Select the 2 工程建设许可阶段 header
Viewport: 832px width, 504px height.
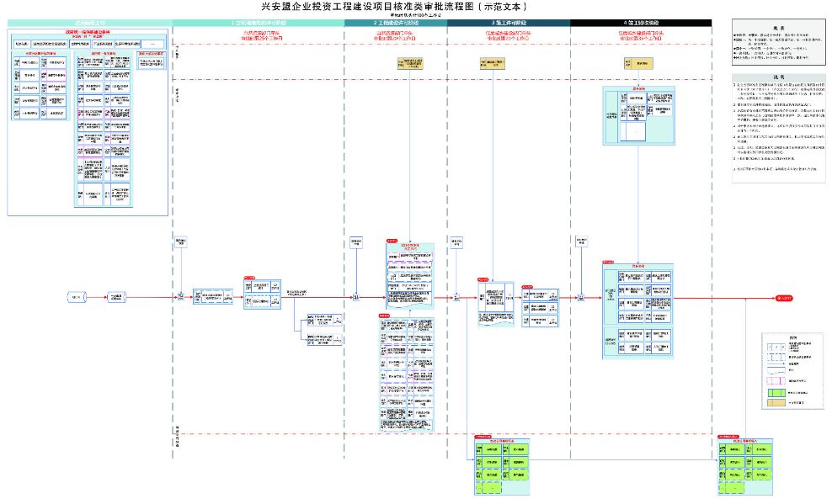point(395,23)
